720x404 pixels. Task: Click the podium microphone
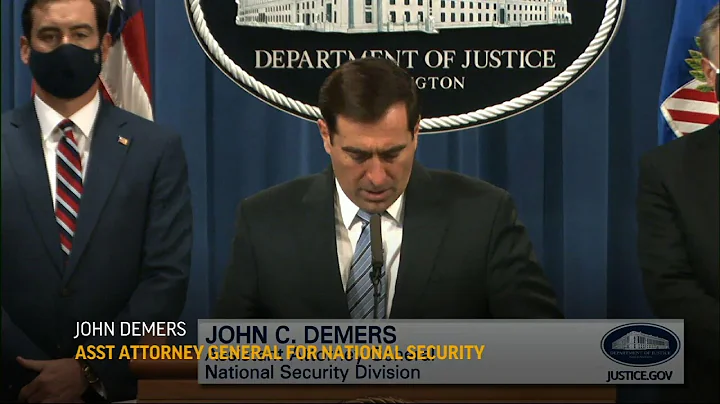[x=376, y=262]
